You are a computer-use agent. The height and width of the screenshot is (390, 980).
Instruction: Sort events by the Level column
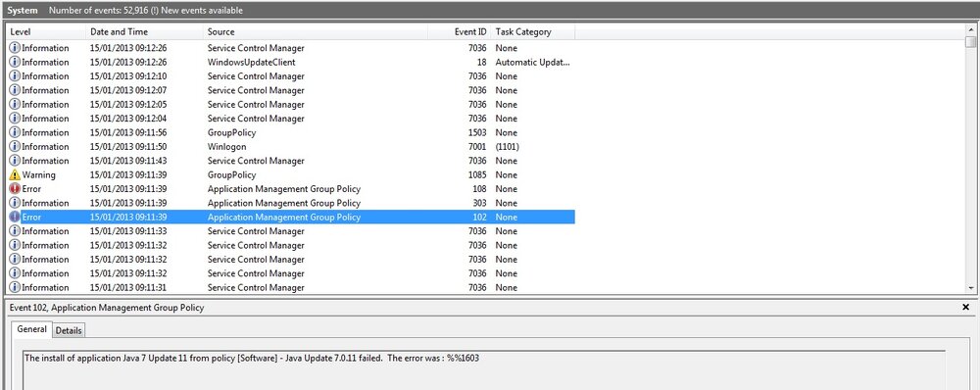[x=46, y=32]
